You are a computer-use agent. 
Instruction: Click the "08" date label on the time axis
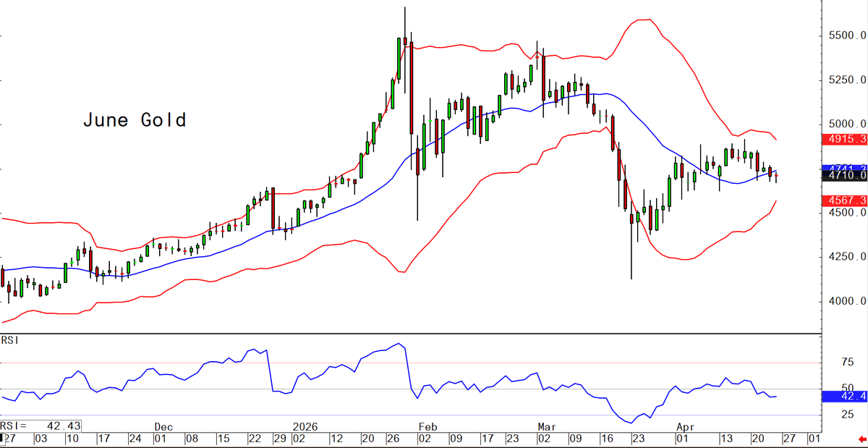[192, 439]
